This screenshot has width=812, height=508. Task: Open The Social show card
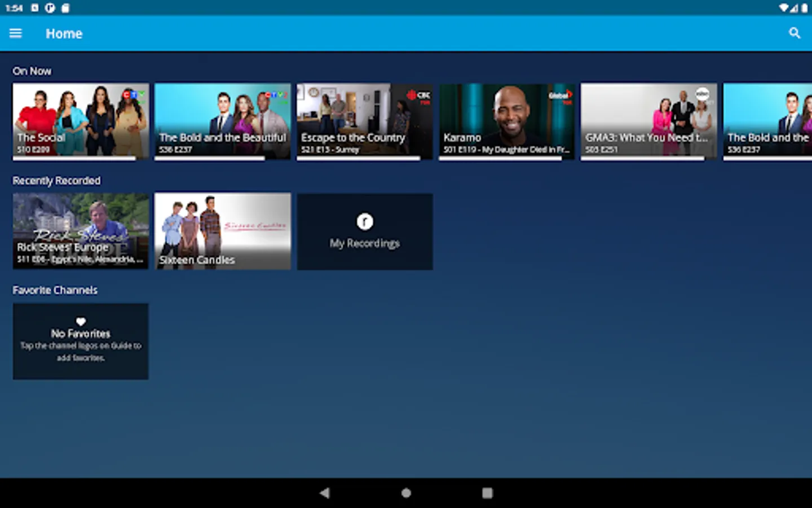point(81,121)
